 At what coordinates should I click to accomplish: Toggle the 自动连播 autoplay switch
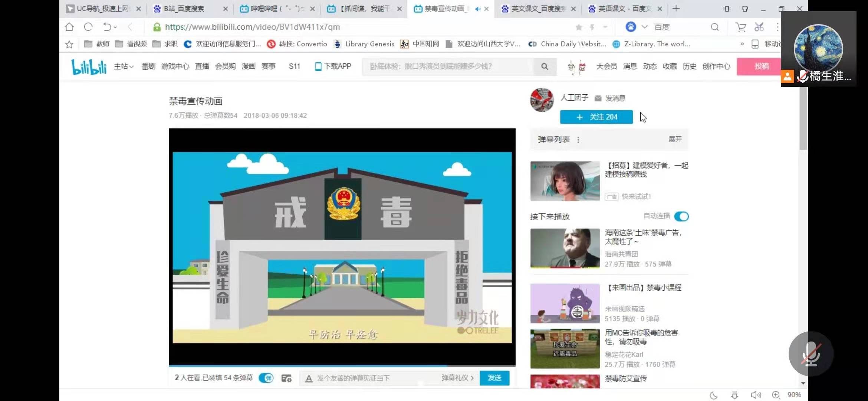tap(681, 216)
